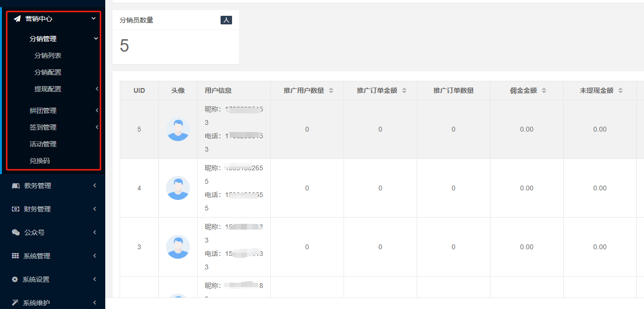
Task: Click the 推广订单数量 column header
Action: point(454,90)
